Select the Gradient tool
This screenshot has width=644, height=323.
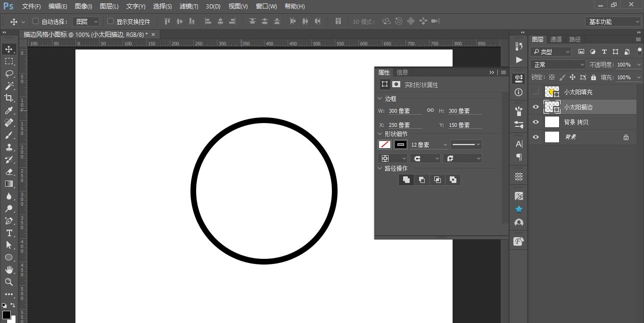pyautogui.click(x=9, y=184)
